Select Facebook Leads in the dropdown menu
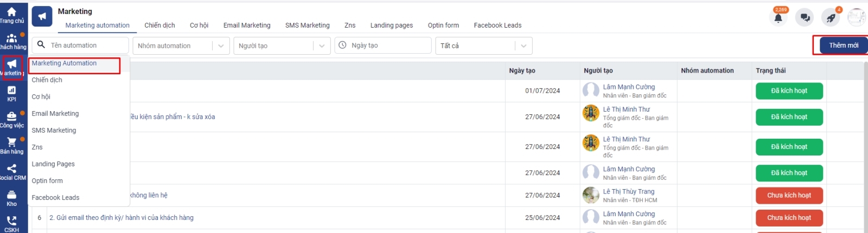The width and height of the screenshot is (868, 233). (55, 198)
